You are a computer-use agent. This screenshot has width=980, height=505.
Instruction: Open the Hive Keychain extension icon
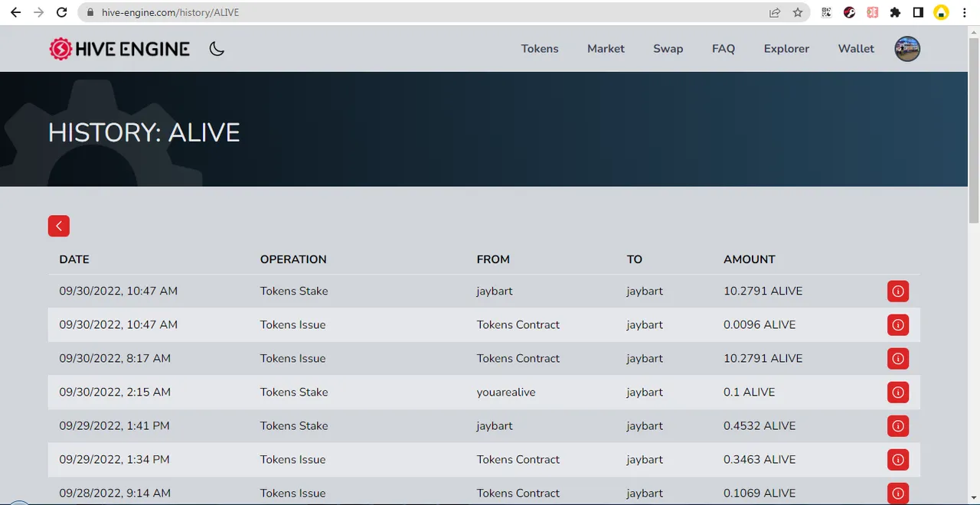pyautogui.click(x=849, y=12)
